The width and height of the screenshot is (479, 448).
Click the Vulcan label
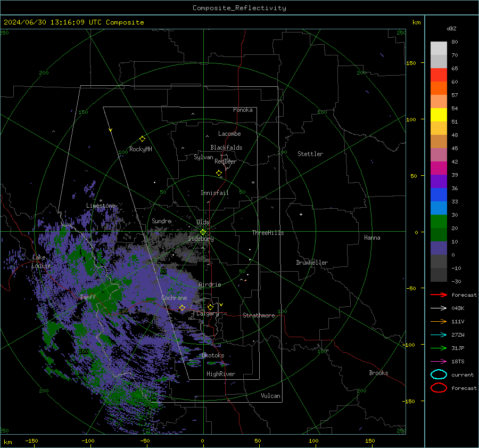point(271,396)
